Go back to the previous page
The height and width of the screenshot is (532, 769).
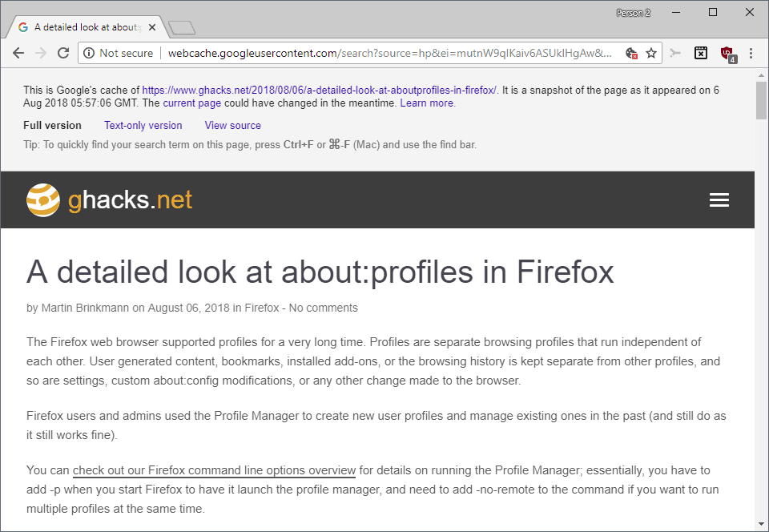[18, 53]
